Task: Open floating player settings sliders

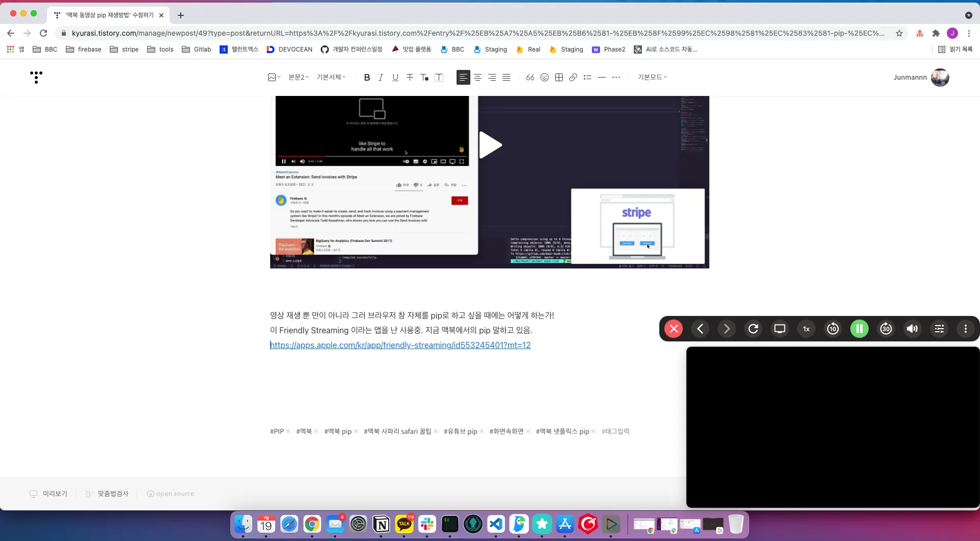Action: tap(939, 329)
